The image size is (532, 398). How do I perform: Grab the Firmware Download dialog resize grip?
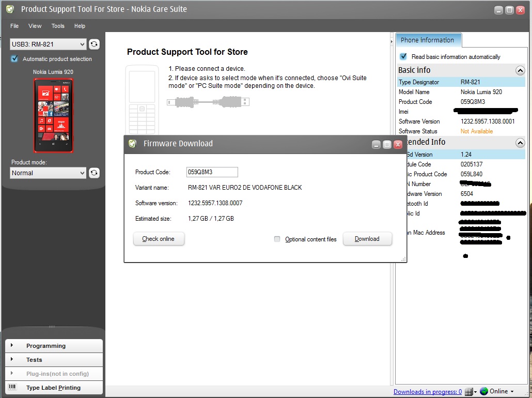click(x=403, y=259)
